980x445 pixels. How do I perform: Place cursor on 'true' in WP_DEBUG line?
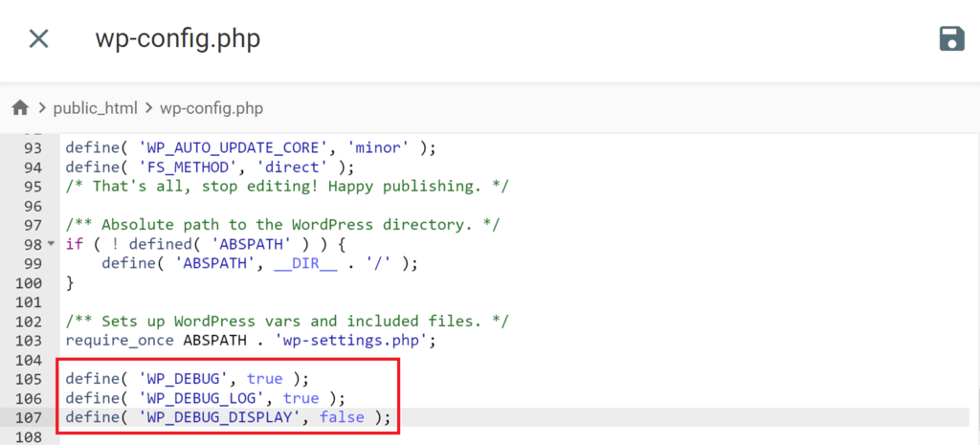tap(264, 379)
